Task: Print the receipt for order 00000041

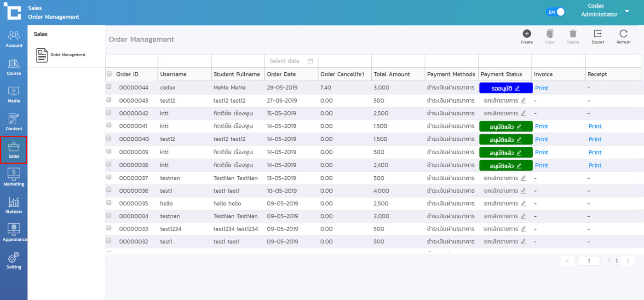Action: pyautogui.click(x=595, y=127)
